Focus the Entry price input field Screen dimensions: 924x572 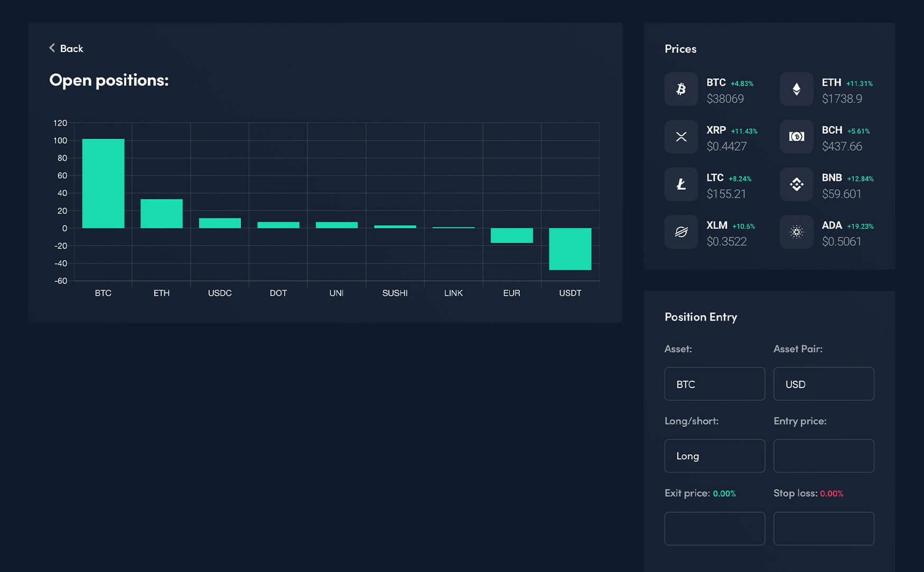[x=823, y=456]
